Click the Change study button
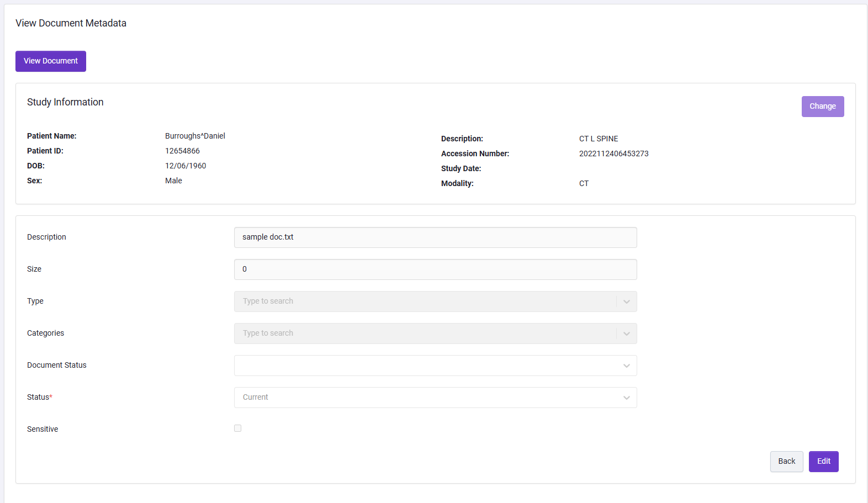 tap(823, 107)
